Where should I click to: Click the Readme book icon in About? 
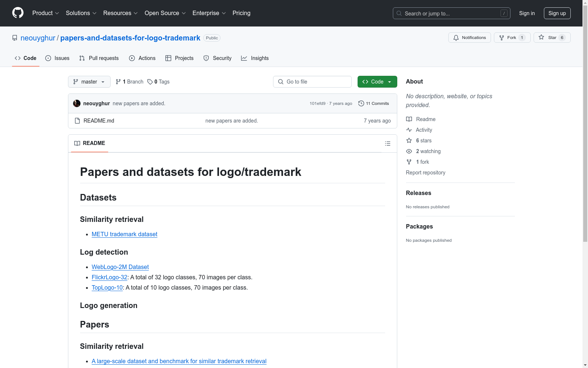pos(409,119)
